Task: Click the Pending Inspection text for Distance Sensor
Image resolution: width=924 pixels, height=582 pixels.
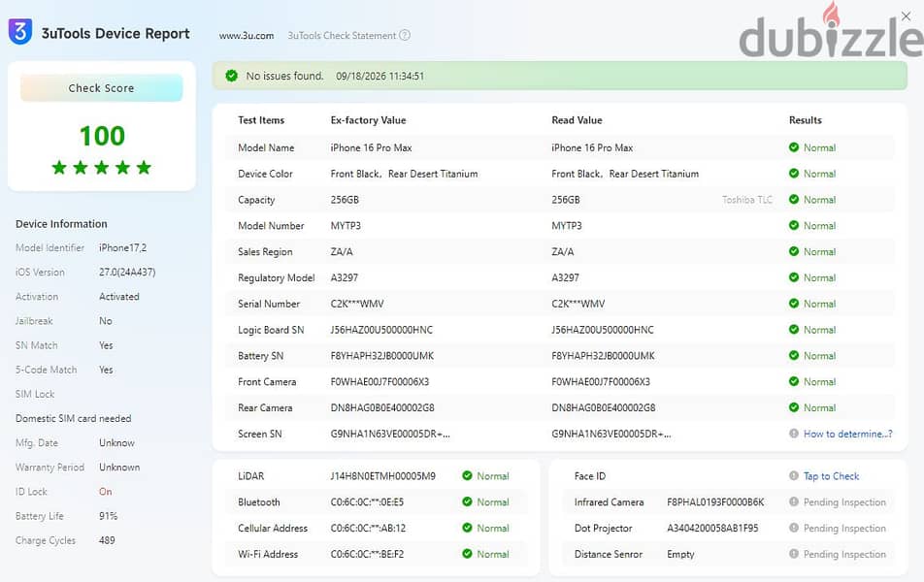Action: (844, 554)
